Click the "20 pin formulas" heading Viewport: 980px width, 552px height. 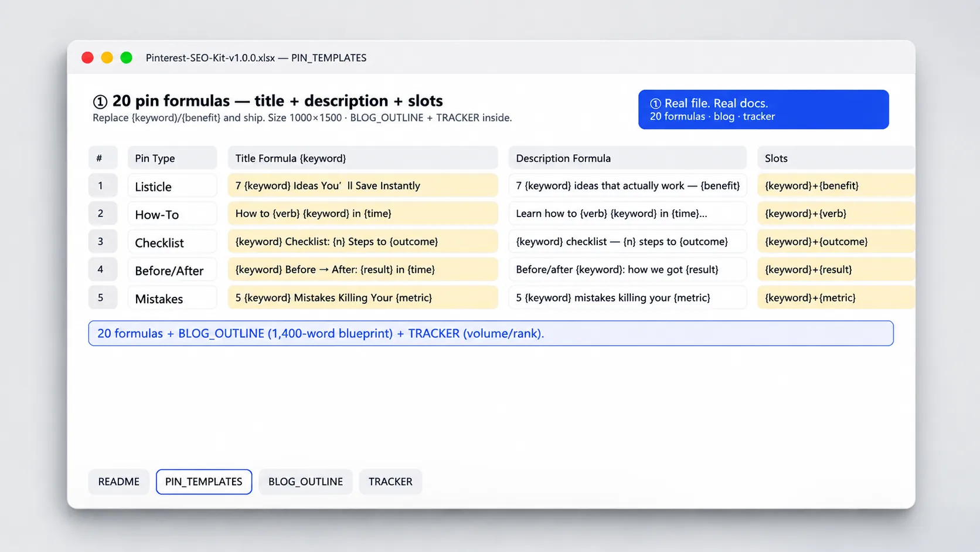pyautogui.click(x=268, y=101)
